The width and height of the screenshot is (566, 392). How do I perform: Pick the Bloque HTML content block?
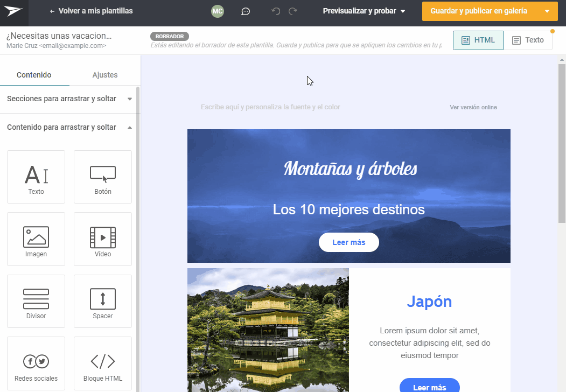[103, 363]
